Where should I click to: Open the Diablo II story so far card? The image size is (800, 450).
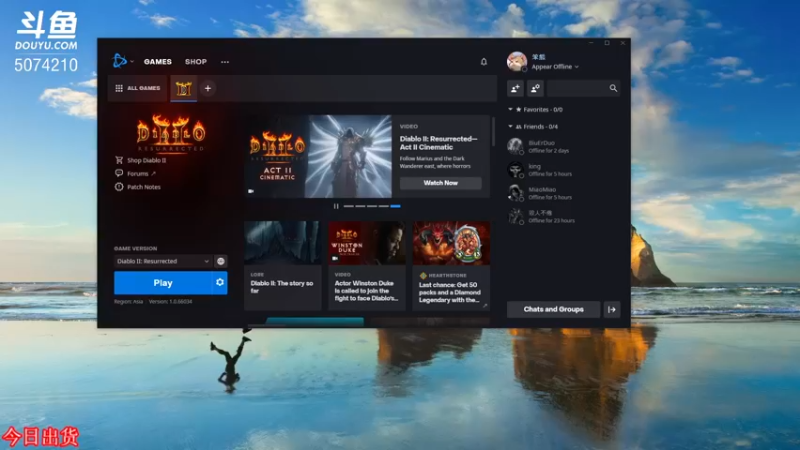[x=283, y=265]
